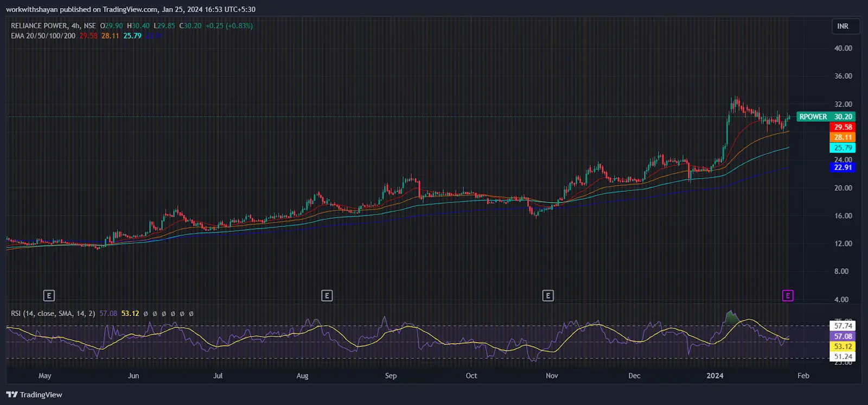Click the high price H30.40 in legend

pos(138,26)
